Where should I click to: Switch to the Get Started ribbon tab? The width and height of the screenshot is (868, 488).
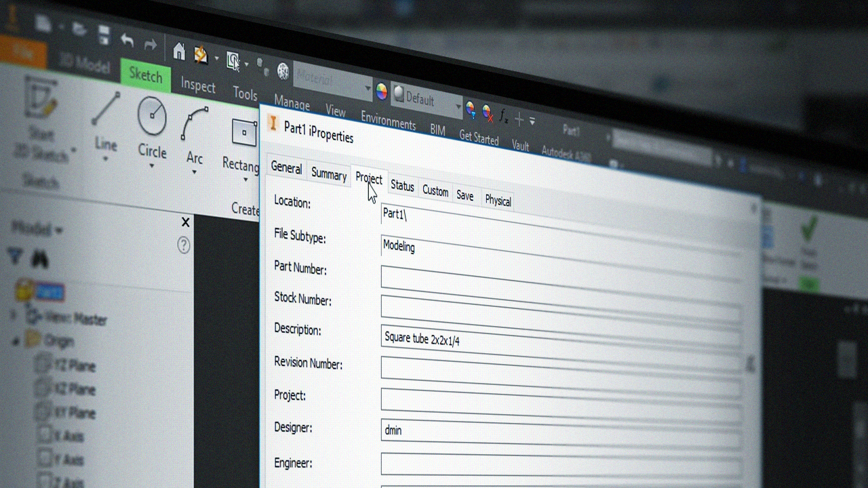coord(479,137)
